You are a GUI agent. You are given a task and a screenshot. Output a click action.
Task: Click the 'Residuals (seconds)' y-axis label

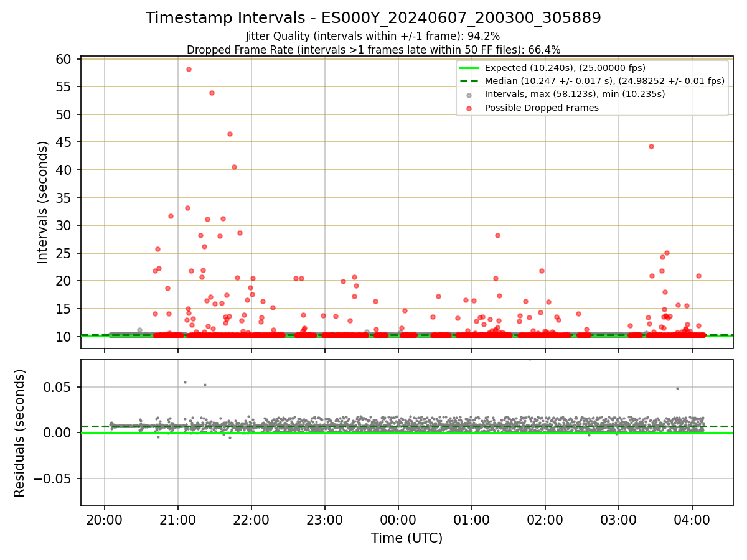(20, 433)
